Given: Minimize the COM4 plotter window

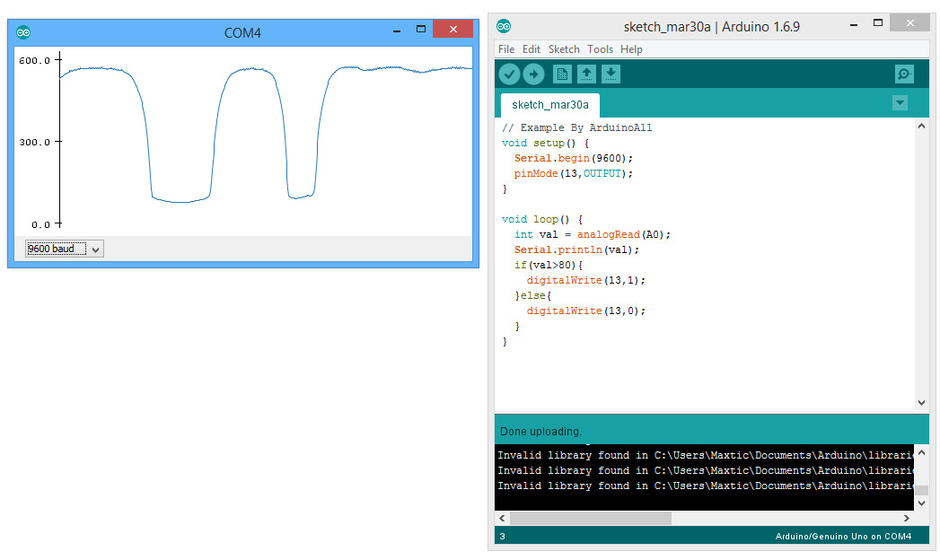Looking at the screenshot, I should [x=396, y=30].
